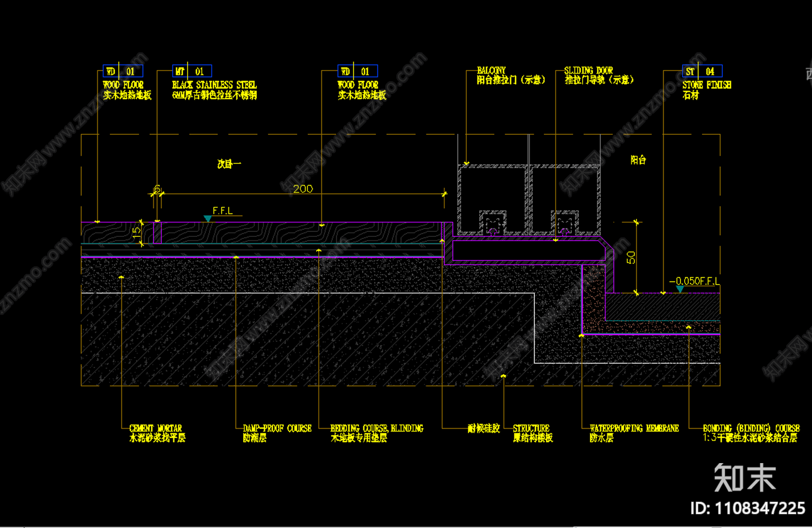812x528 pixels.
Task: Click the ST 04 material tag
Action: [702, 71]
